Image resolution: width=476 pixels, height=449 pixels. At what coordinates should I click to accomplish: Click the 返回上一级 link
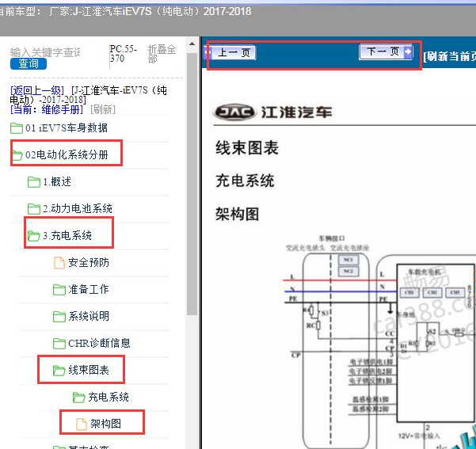(x=37, y=90)
